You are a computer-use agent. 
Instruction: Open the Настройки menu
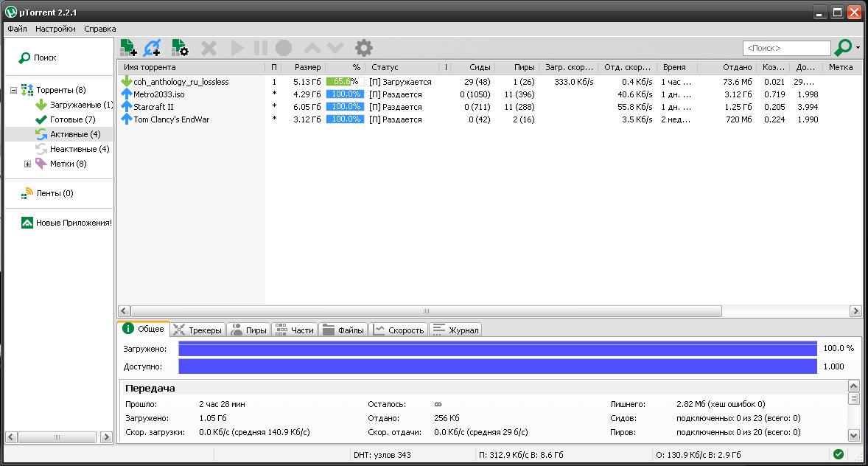point(55,29)
